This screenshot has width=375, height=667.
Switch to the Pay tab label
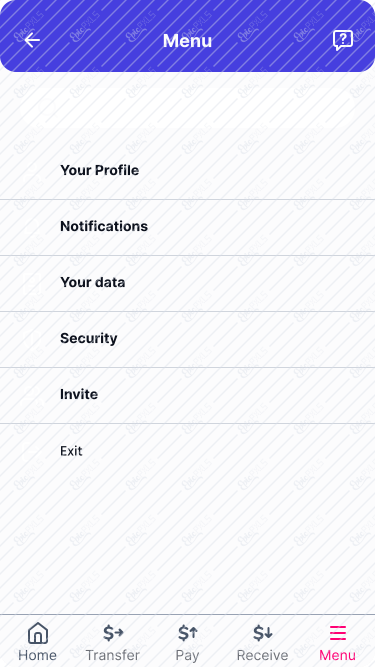[x=188, y=656]
